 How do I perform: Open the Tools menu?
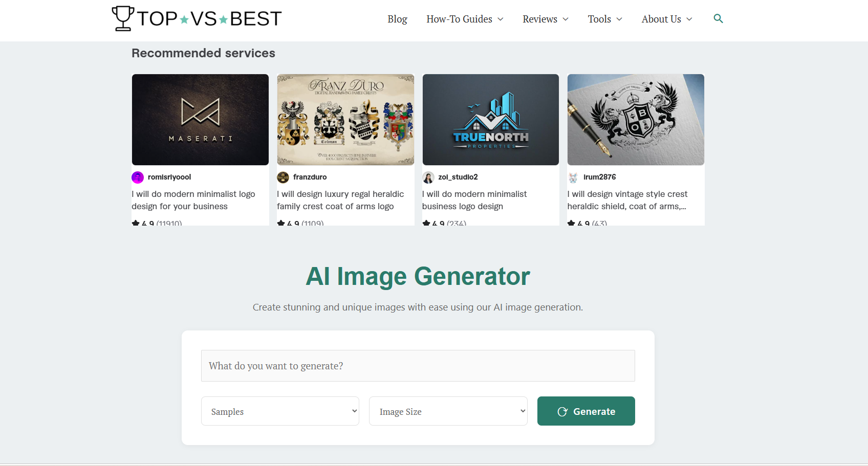(x=599, y=19)
